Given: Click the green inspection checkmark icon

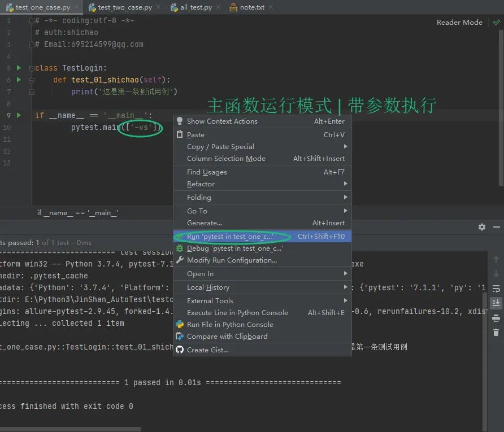Looking at the screenshot, I should click(497, 22).
